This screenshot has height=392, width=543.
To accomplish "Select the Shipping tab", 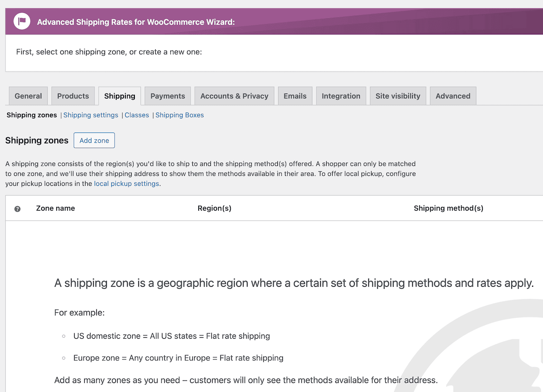I will point(119,96).
